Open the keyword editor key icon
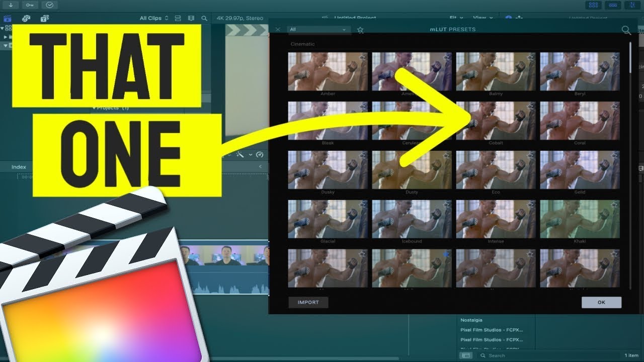This screenshot has height=362, width=644. [x=30, y=5]
